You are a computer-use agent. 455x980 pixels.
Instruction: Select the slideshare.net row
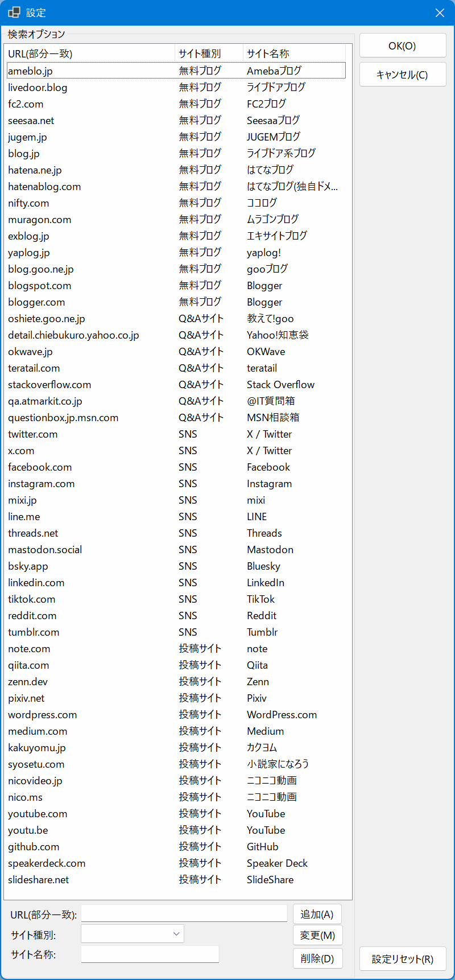tap(176, 879)
